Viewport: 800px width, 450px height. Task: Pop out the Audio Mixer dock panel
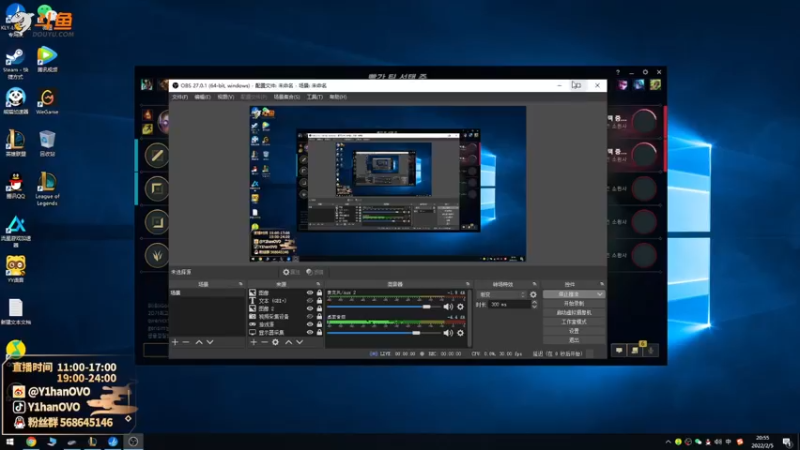tap(467, 284)
